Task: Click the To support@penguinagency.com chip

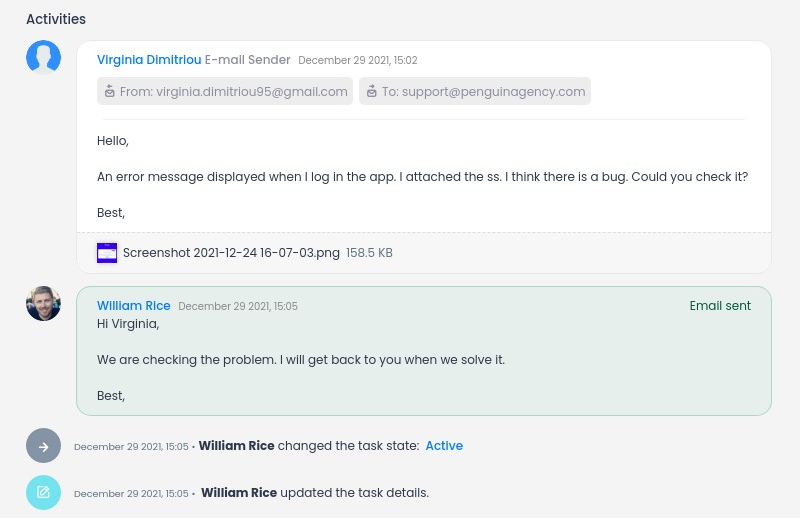Action: tap(475, 91)
